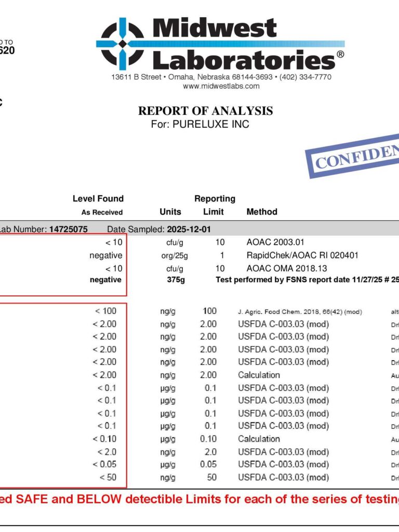Click the registered trademark symbol by Laboratories

click(340, 54)
